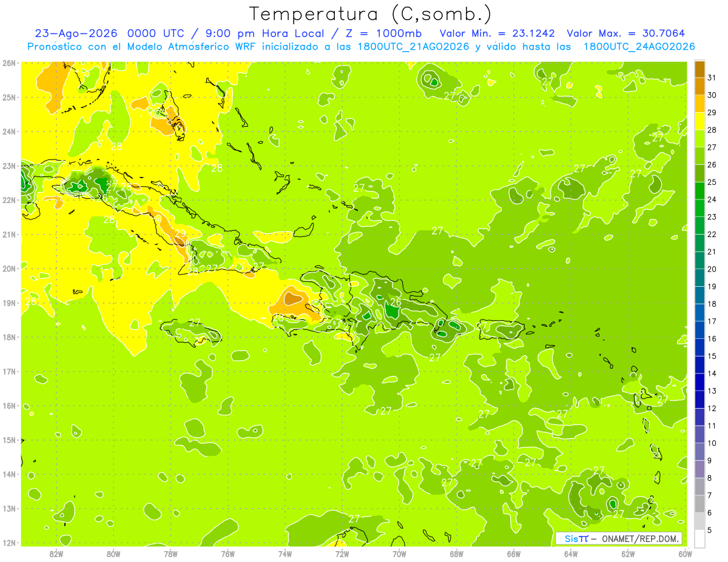Click the color scale label "23"
728x562 pixels.
[712, 217]
